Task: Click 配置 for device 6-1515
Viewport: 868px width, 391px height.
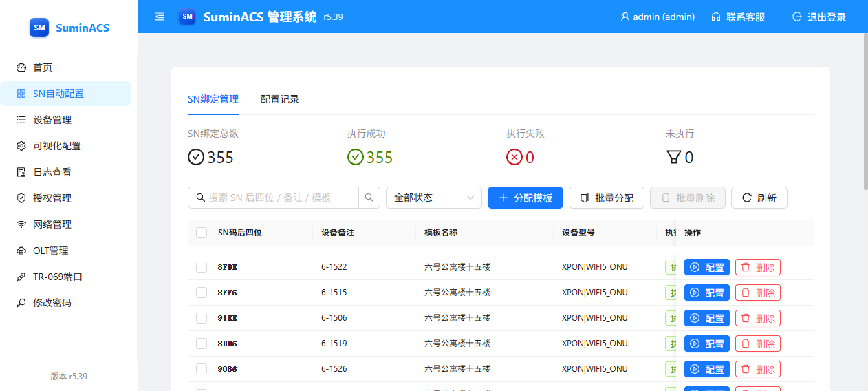Action: (x=707, y=293)
